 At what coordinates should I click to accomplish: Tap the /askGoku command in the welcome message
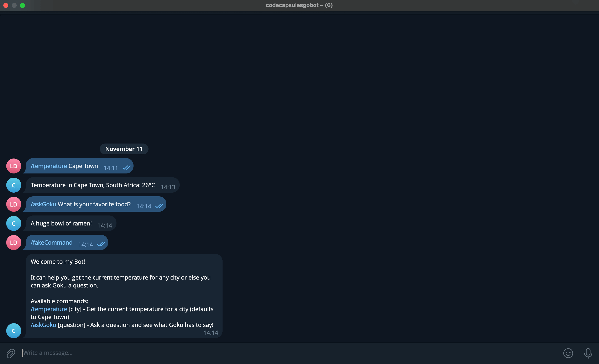click(43, 325)
